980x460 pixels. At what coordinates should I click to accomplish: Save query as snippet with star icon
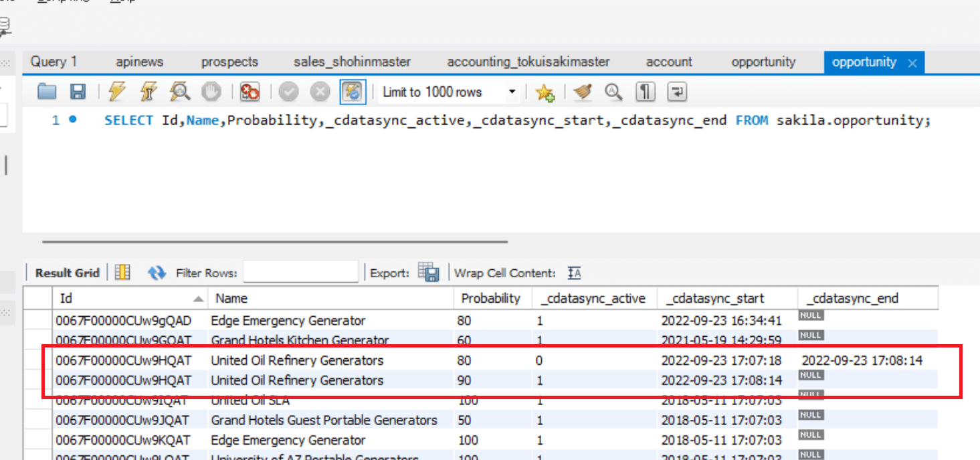coord(545,92)
